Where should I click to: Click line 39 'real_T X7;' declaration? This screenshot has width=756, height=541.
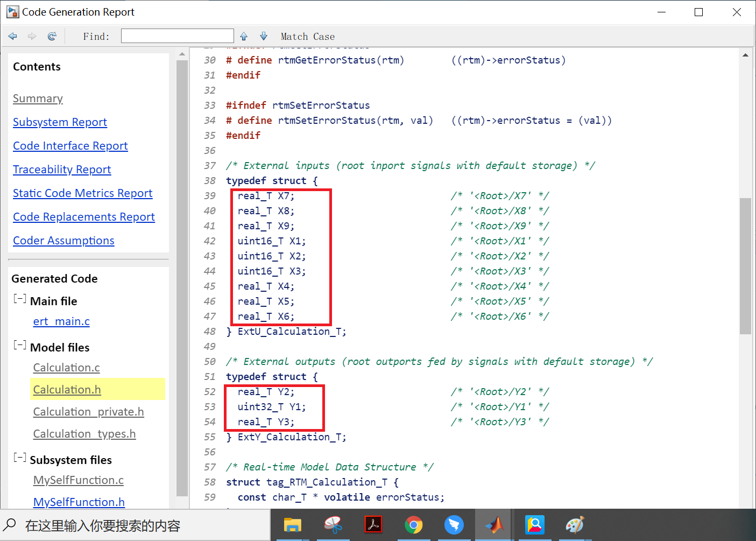pyautogui.click(x=266, y=196)
